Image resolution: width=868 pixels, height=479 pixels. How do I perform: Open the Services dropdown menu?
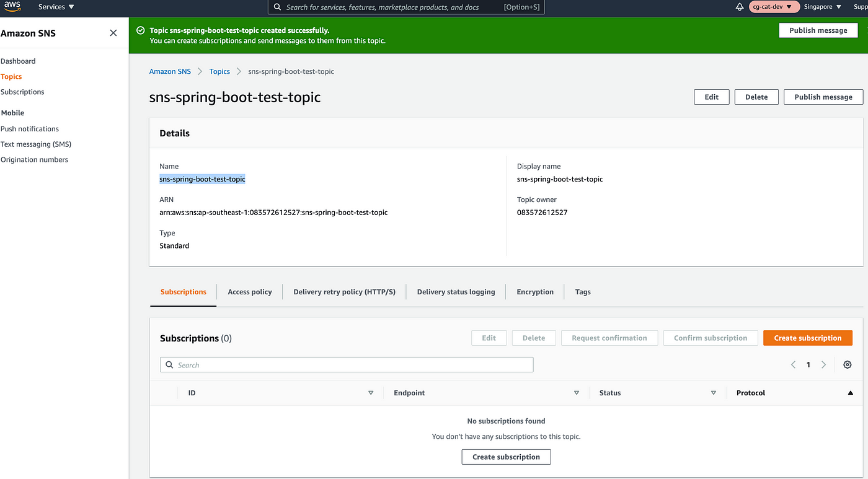coord(56,7)
